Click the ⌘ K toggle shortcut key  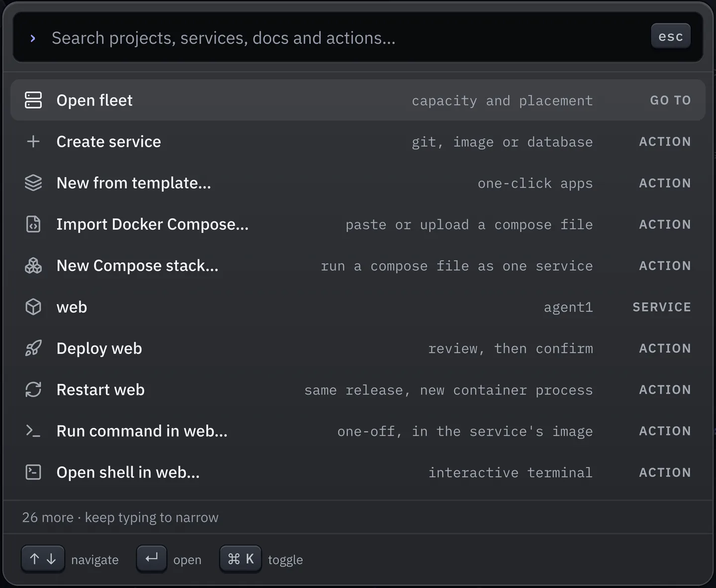coord(241,559)
